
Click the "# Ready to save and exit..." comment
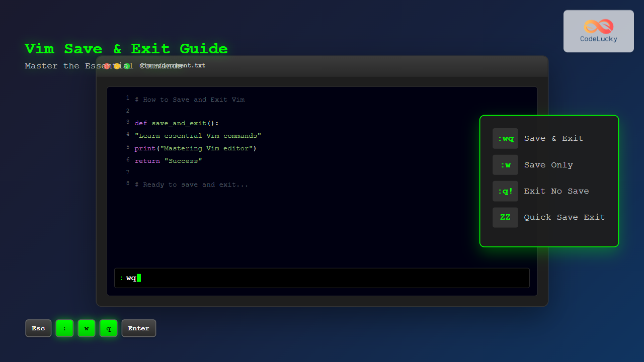191,185
